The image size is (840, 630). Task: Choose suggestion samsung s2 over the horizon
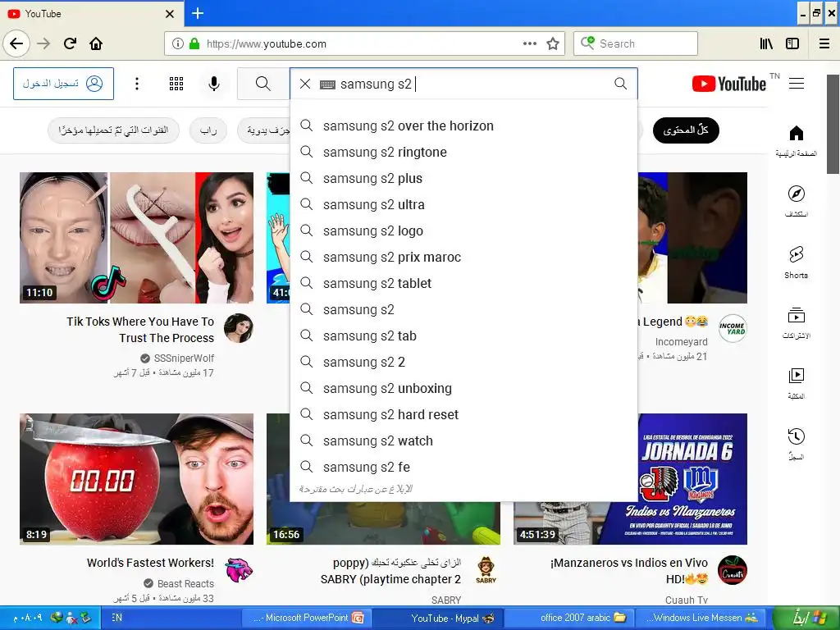click(464, 126)
